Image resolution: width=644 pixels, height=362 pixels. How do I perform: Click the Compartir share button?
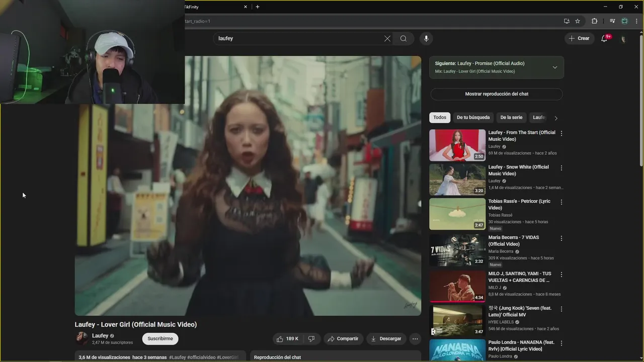click(x=343, y=339)
